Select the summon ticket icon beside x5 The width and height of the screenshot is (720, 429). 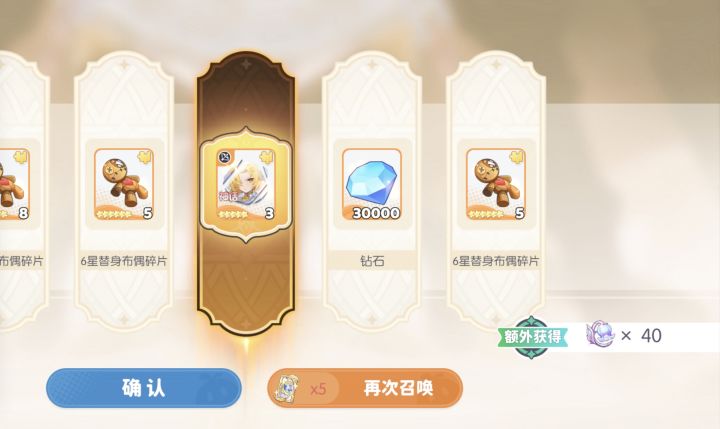click(287, 389)
